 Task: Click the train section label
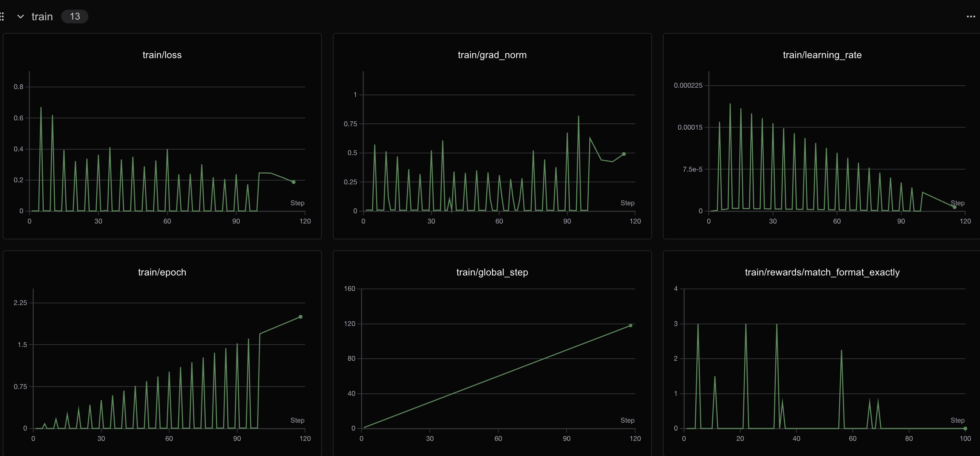(42, 17)
